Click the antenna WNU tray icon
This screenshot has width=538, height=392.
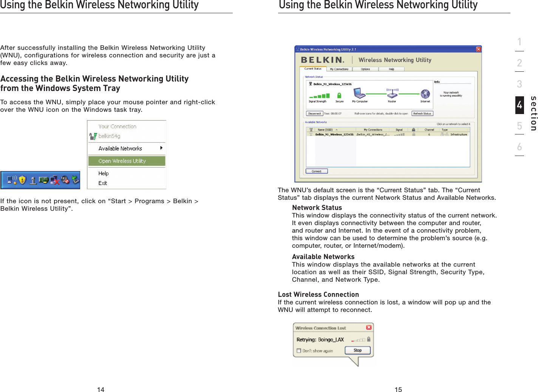pos(33,181)
